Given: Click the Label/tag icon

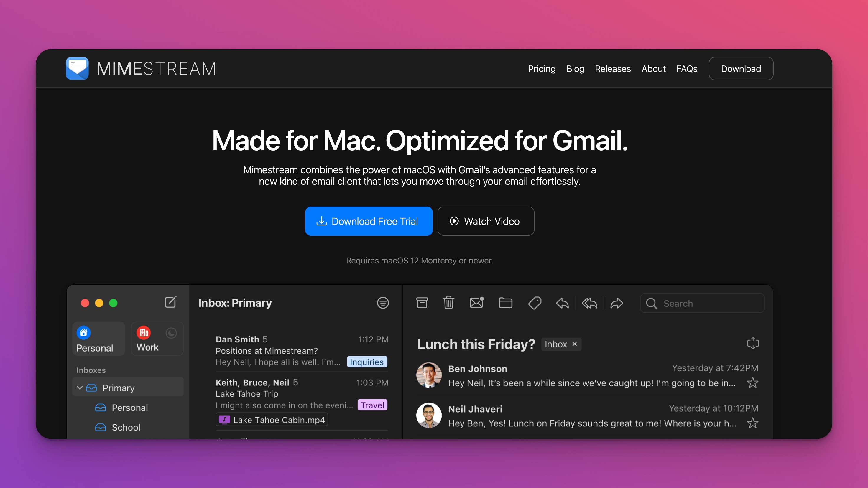Looking at the screenshot, I should (534, 303).
